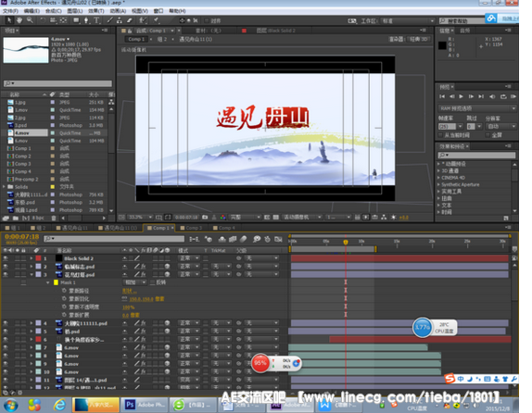
Task: Toggle visibility of layer 10 6.mov
Action: (6, 372)
